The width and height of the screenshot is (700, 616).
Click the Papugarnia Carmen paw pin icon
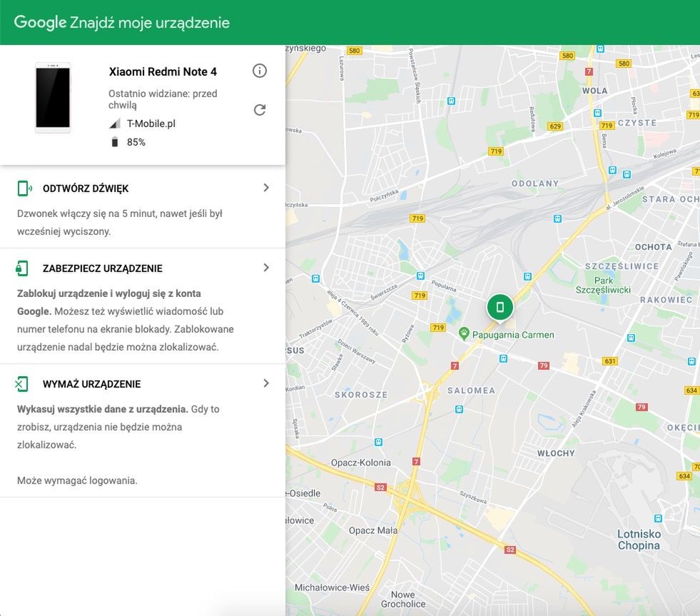click(x=464, y=333)
